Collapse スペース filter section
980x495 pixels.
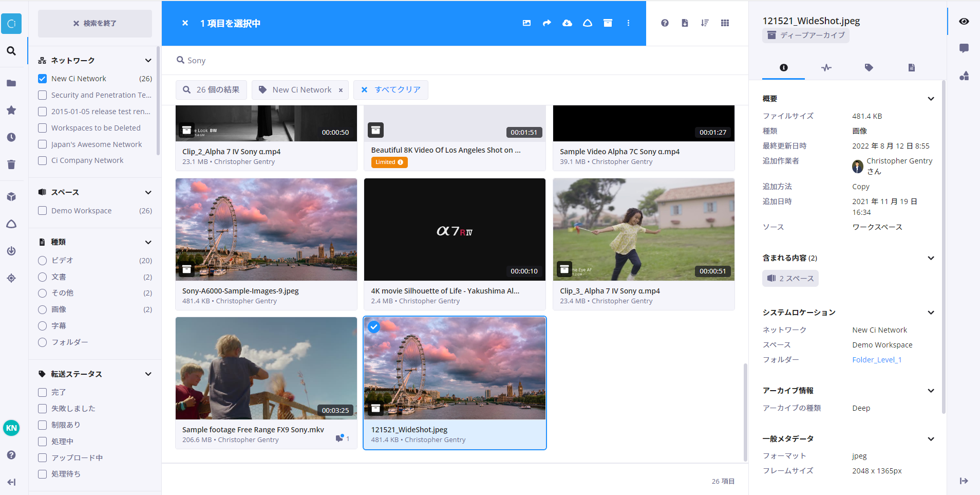pos(148,192)
